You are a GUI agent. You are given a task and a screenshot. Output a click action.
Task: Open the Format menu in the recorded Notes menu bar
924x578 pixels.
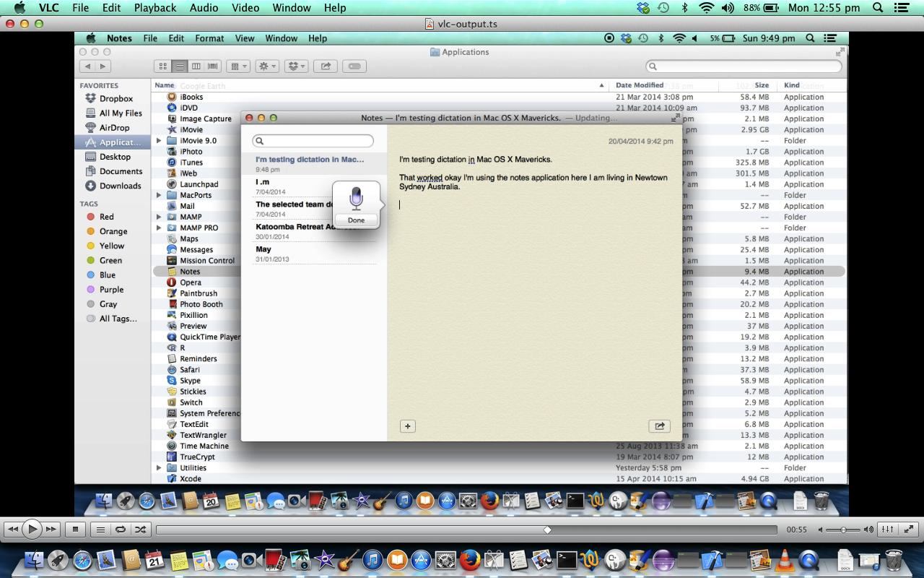point(209,38)
